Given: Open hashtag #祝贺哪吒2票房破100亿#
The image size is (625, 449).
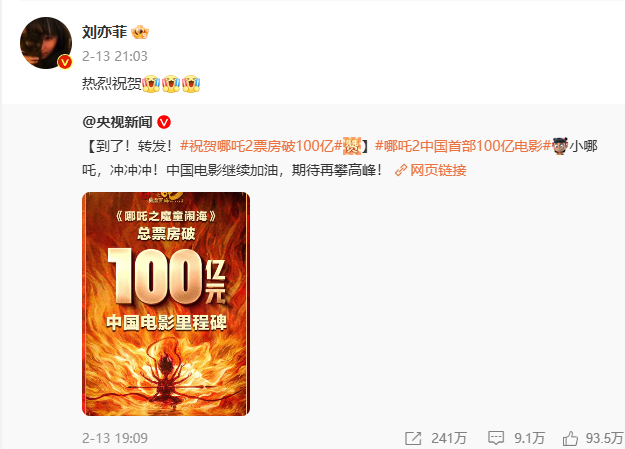Looking at the screenshot, I should point(261,146).
